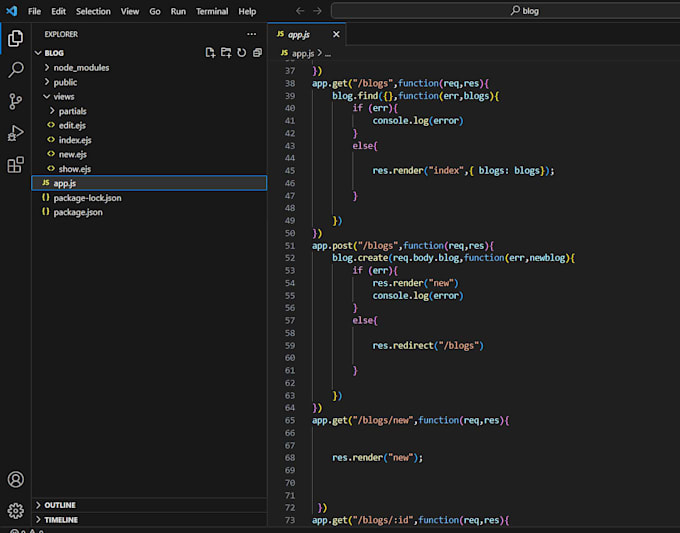Click line number 65 in the gutter
The height and width of the screenshot is (533, 680).
click(x=290, y=420)
